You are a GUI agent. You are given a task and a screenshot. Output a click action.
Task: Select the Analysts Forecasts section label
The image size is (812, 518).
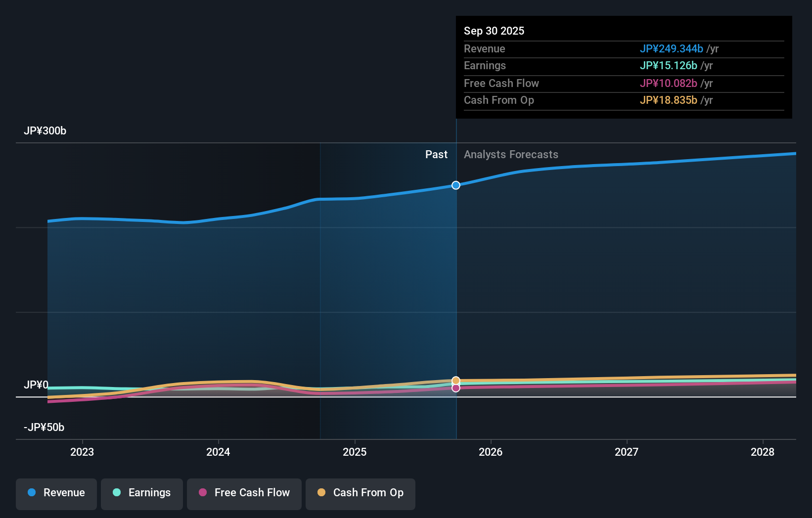point(511,154)
